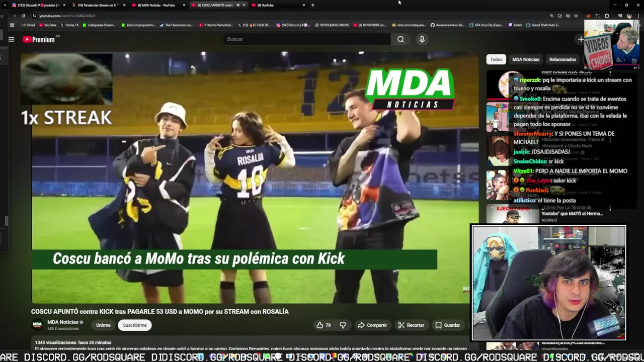Like the video with thumbs up
This screenshot has height=362, width=644.
pyautogui.click(x=324, y=325)
